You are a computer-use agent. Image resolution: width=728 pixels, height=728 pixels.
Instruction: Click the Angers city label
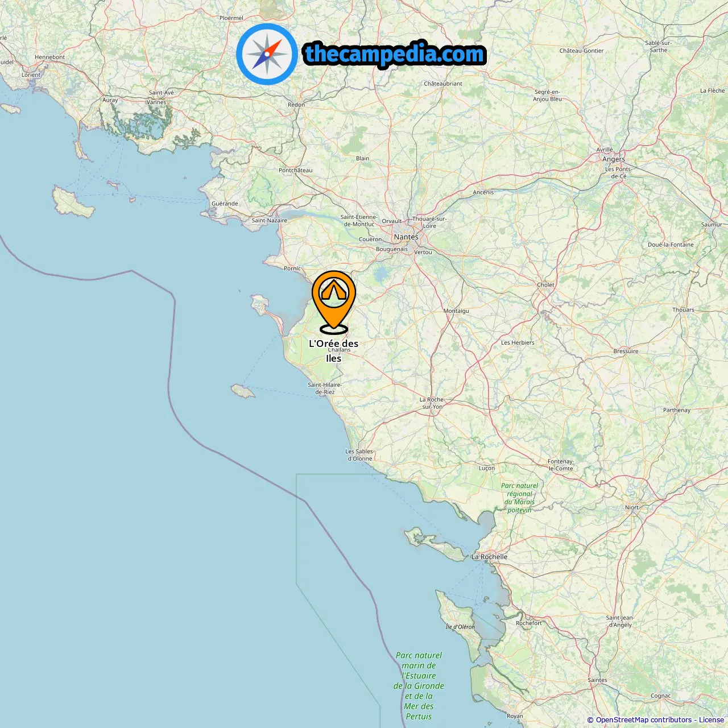coord(614,159)
